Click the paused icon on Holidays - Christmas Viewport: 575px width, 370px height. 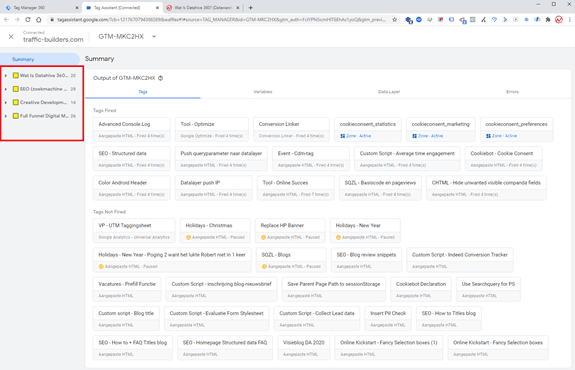pos(188,237)
